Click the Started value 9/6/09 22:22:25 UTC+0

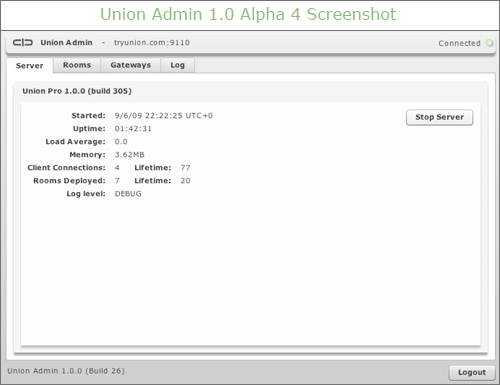pos(164,116)
